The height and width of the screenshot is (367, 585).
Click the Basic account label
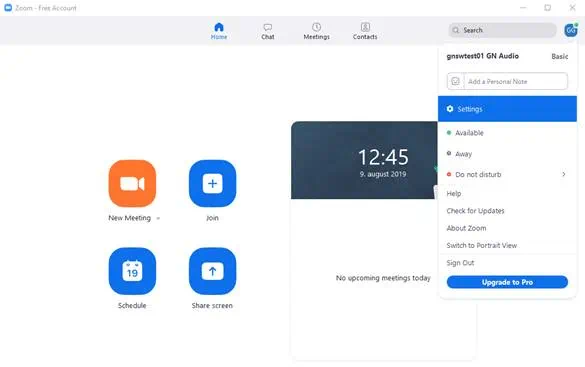(x=560, y=56)
